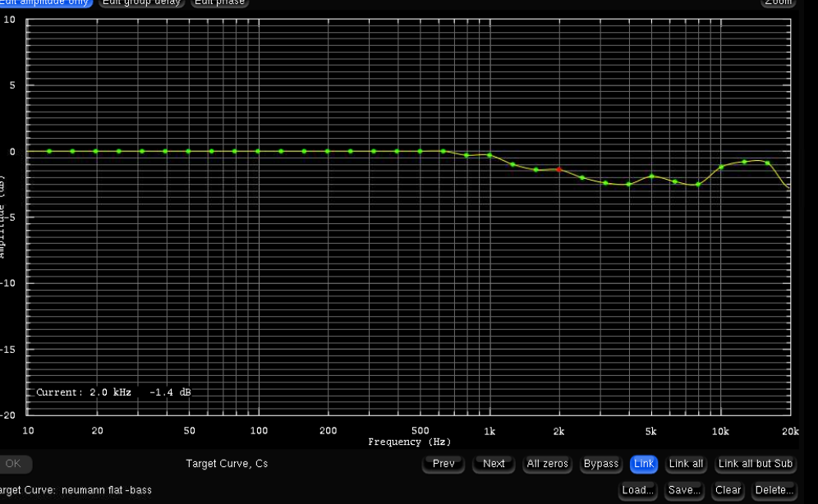Switch to Edit phase mode

point(219,2)
